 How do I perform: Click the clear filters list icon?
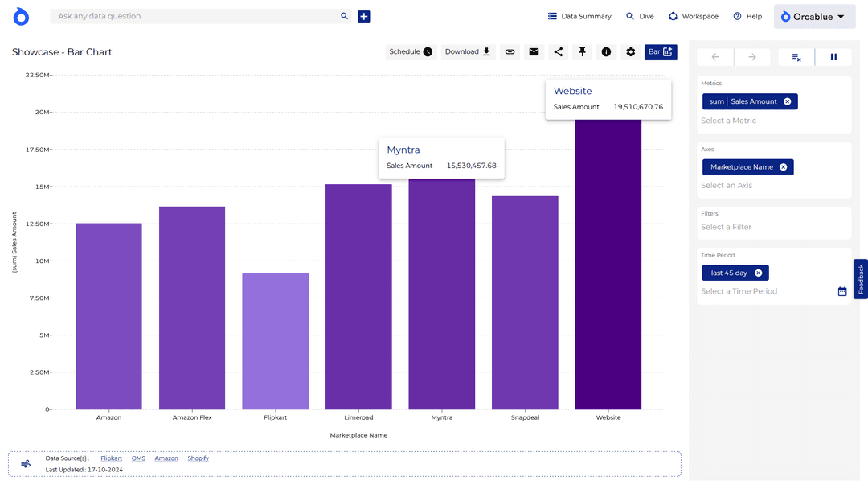coord(796,57)
